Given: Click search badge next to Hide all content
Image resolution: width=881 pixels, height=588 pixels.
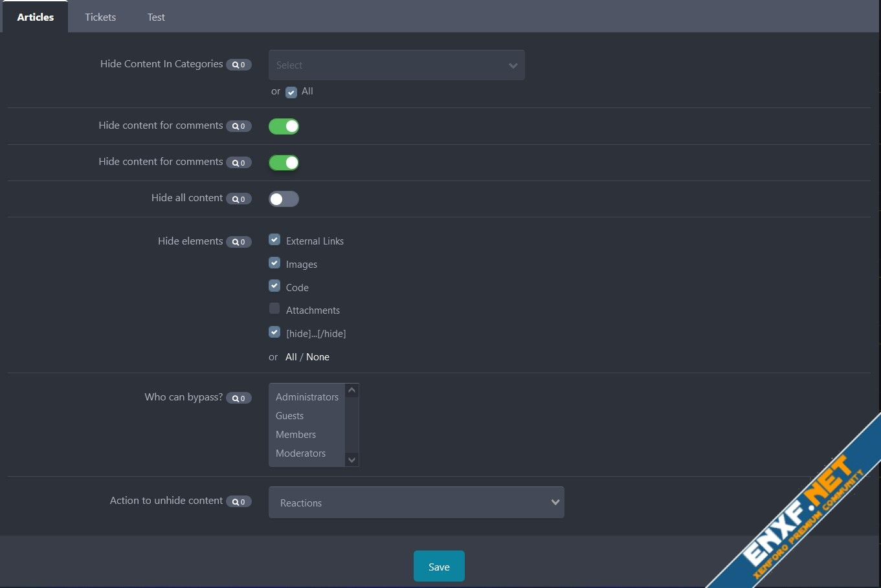Looking at the screenshot, I should pos(238,199).
